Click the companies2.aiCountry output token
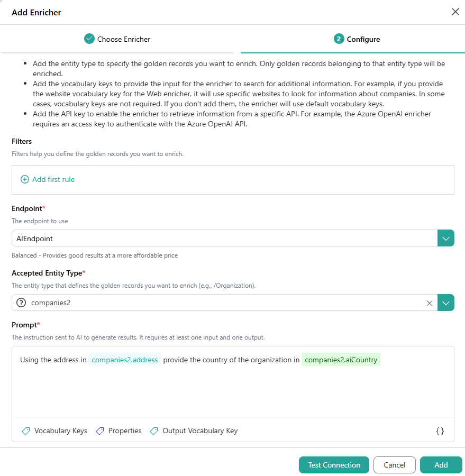The height and width of the screenshot is (476, 465). tap(341, 360)
